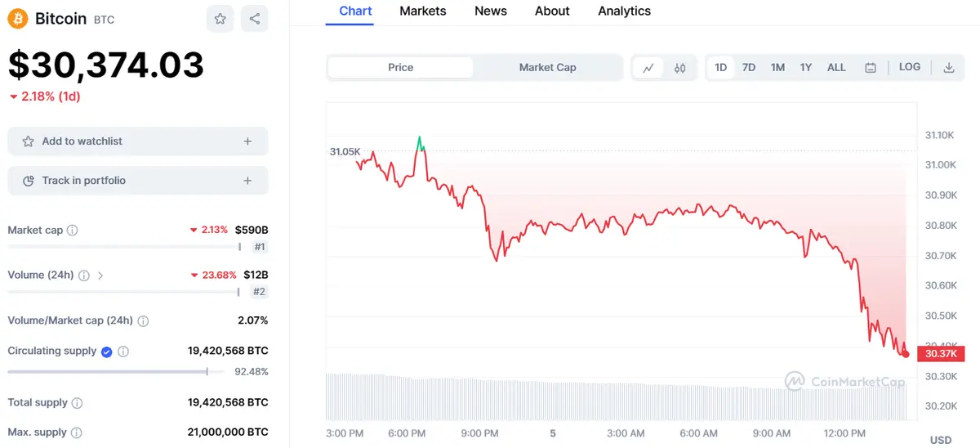Select the ALL time range
Screen dimensions: 980x448
836,68
